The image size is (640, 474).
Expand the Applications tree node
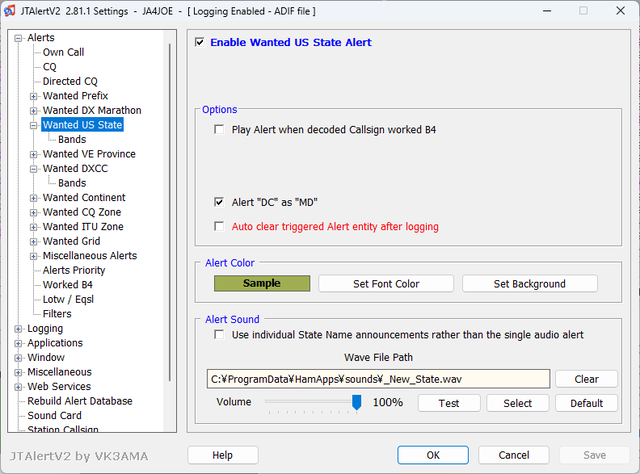pos(18,343)
